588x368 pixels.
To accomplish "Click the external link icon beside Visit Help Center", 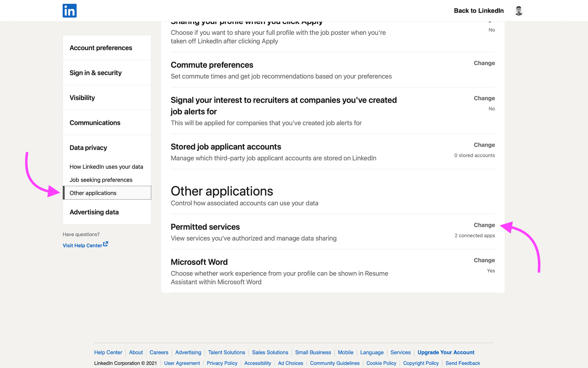I will [x=106, y=244].
